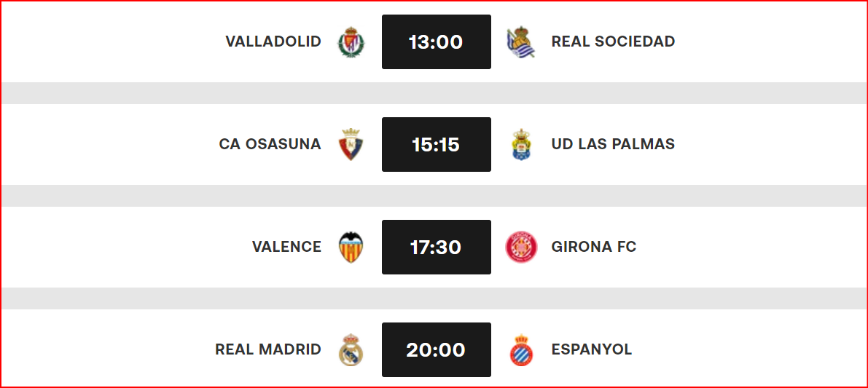Open the GIRONA FC team name

tap(594, 247)
